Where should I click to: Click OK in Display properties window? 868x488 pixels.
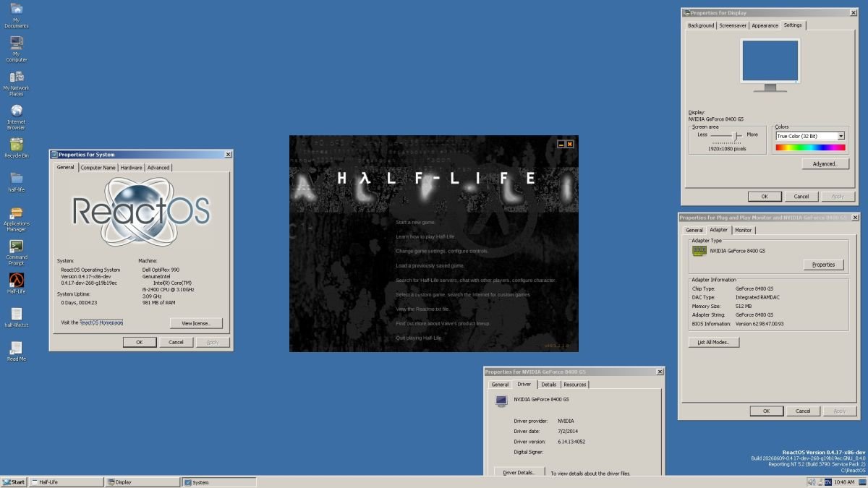(765, 196)
